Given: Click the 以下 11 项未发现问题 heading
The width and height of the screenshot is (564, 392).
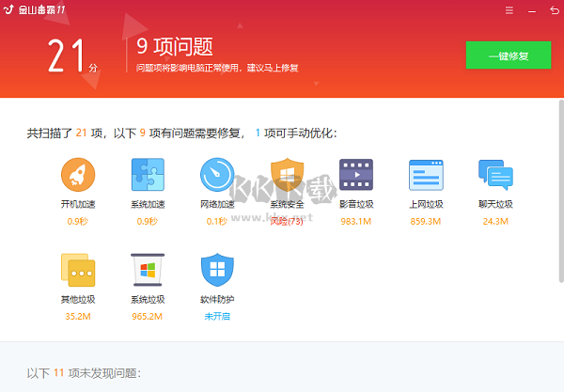Looking at the screenshot, I should pyautogui.click(x=84, y=373).
